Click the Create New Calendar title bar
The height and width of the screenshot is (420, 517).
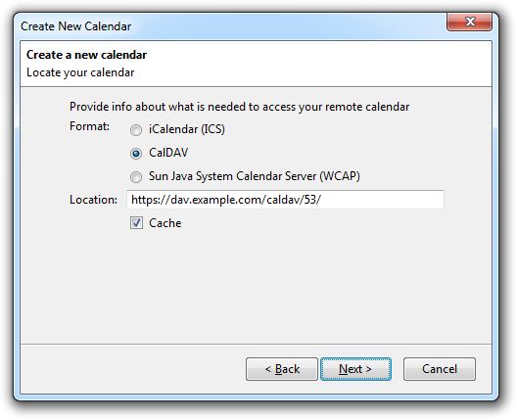coord(231,26)
